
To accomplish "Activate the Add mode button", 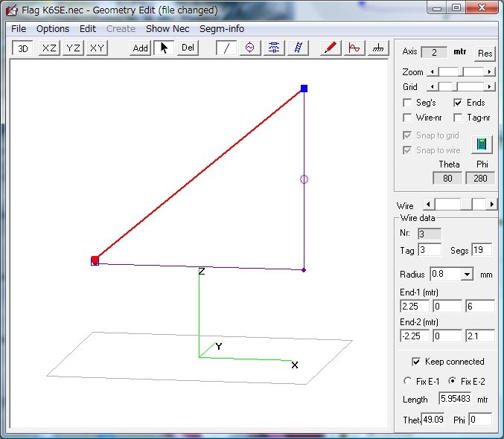I will (x=140, y=48).
